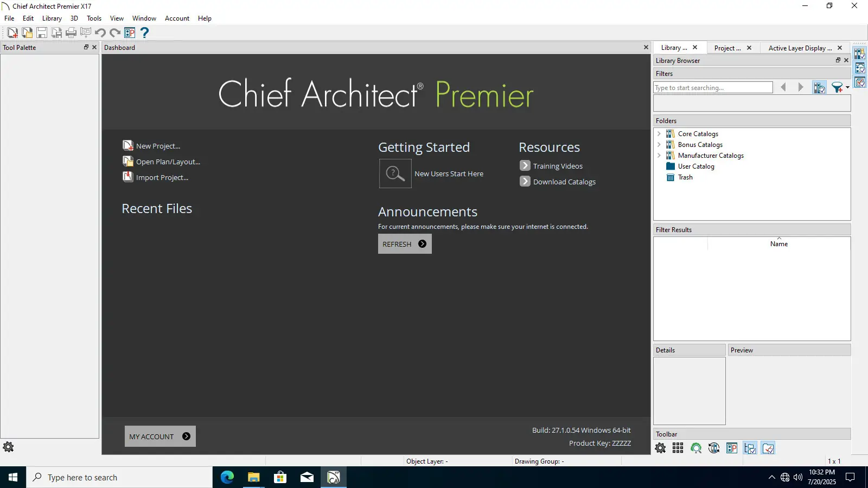Click the blue question mark Help icon

(x=144, y=33)
